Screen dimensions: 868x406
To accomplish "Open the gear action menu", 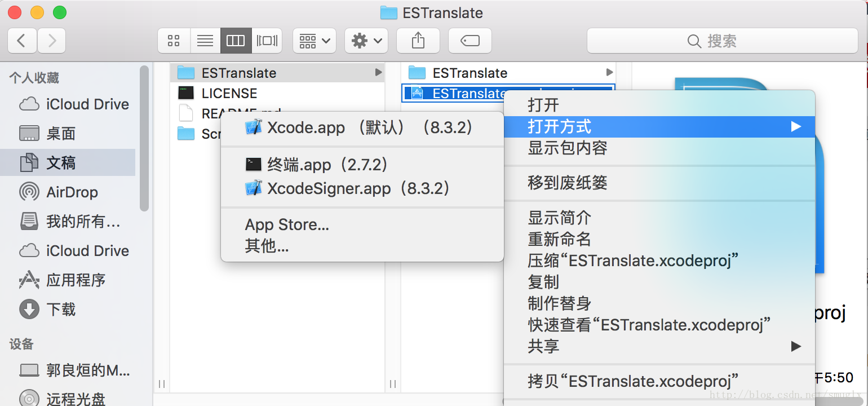I will 366,41.
